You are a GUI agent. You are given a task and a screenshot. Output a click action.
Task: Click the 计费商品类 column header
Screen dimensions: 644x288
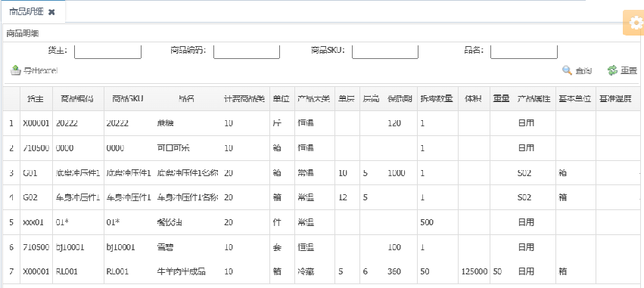pyautogui.click(x=244, y=99)
